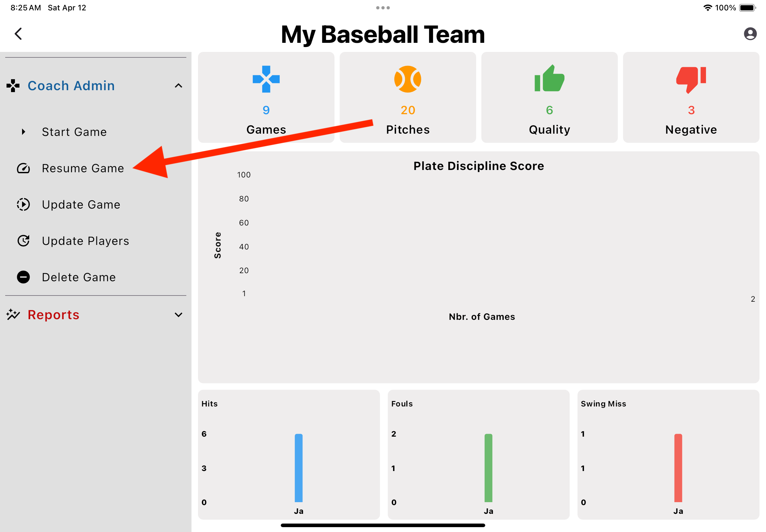Select the orange Pitches baseball icon
Viewport: 766px width, 532px height.
pyautogui.click(x=408, y=79)
